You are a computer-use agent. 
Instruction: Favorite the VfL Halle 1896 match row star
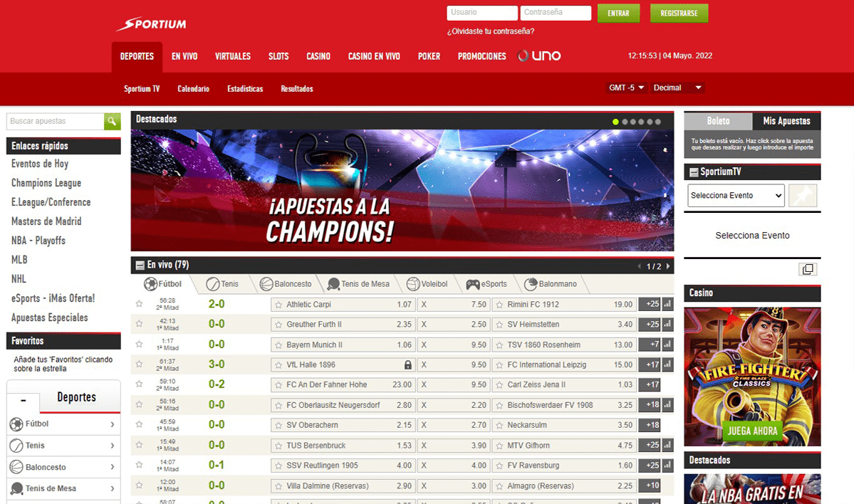[x=140, y=364]
